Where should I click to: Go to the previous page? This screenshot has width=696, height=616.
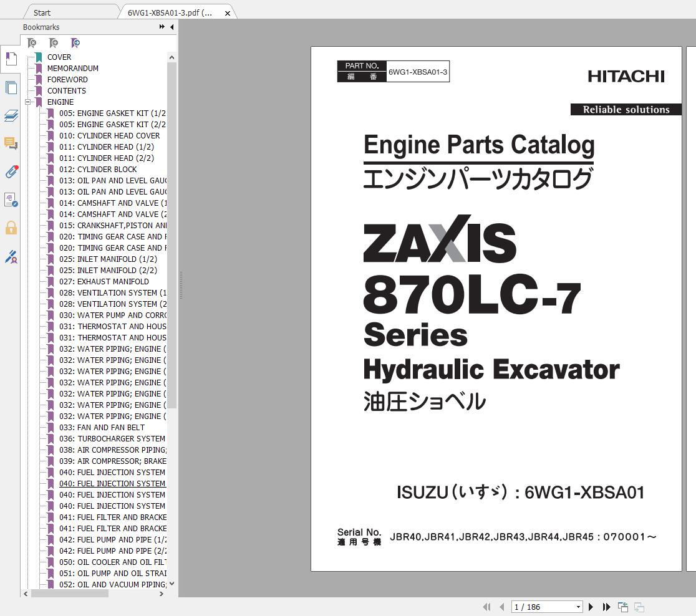click(502, 607)
